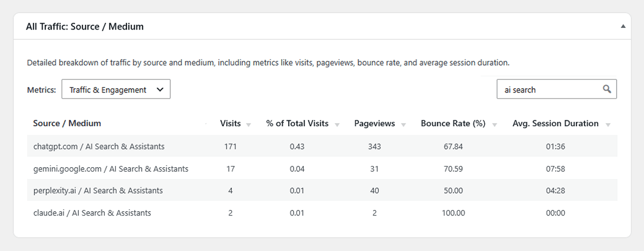Focus the 'ai search' search field
644x251 pixels.
click(557, 90)
